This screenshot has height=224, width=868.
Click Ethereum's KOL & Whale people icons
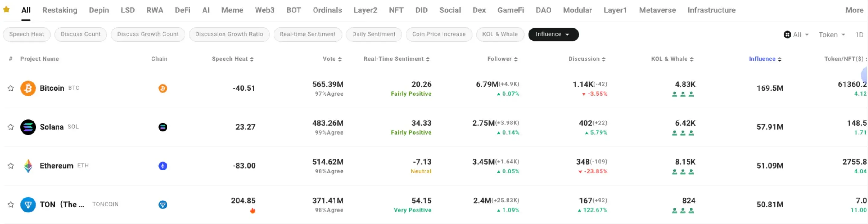683,172
